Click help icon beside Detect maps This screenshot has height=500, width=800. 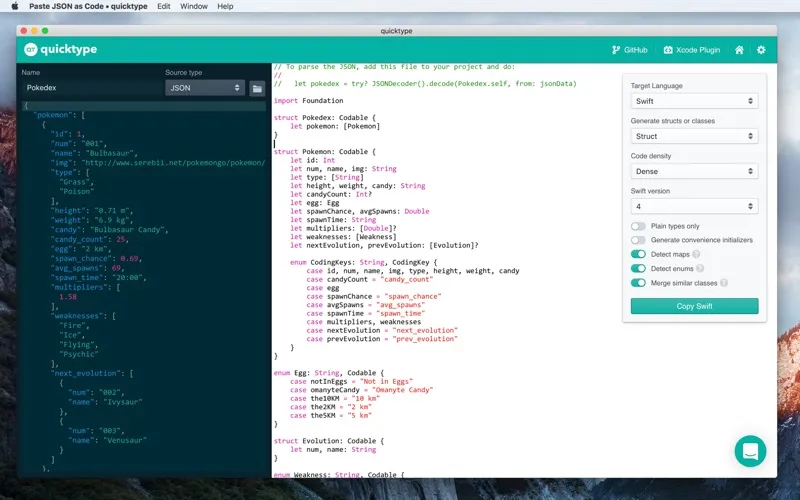coord(696,254)
